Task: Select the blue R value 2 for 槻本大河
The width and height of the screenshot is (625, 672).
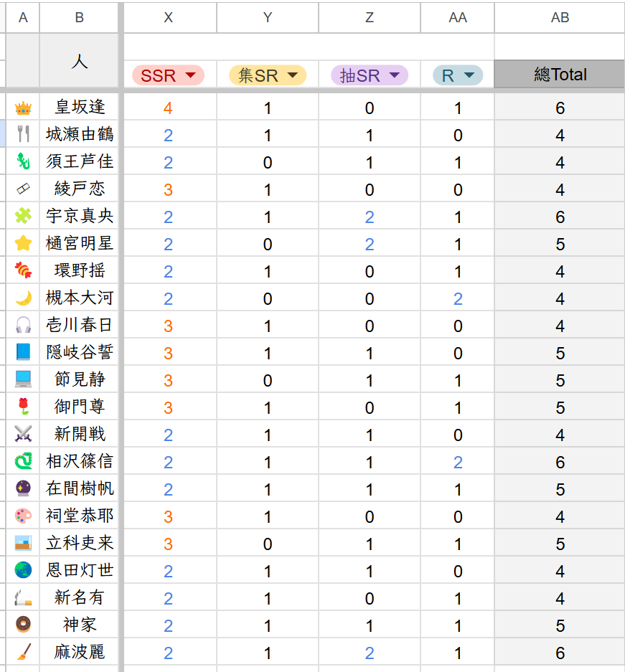Action: coord(457,299)
